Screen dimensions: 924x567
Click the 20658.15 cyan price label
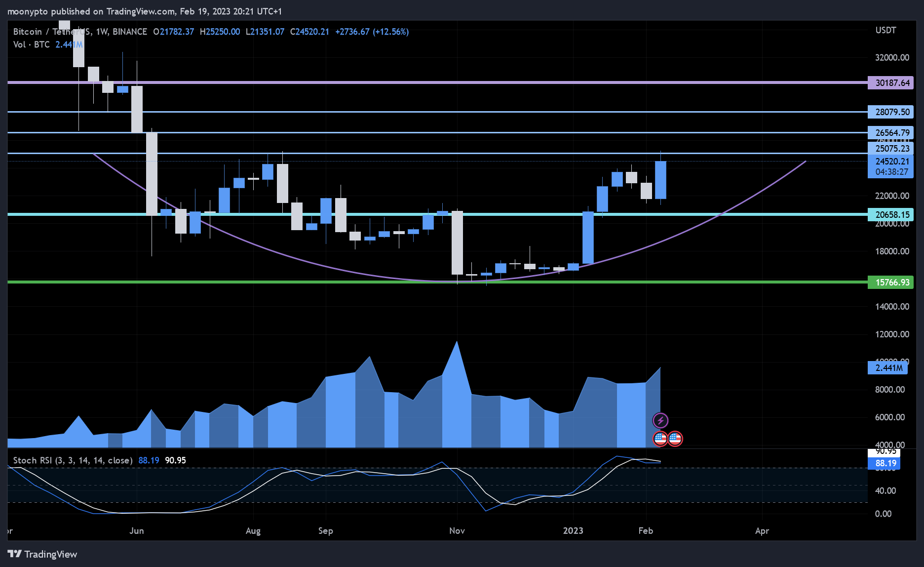coord(891,214)
